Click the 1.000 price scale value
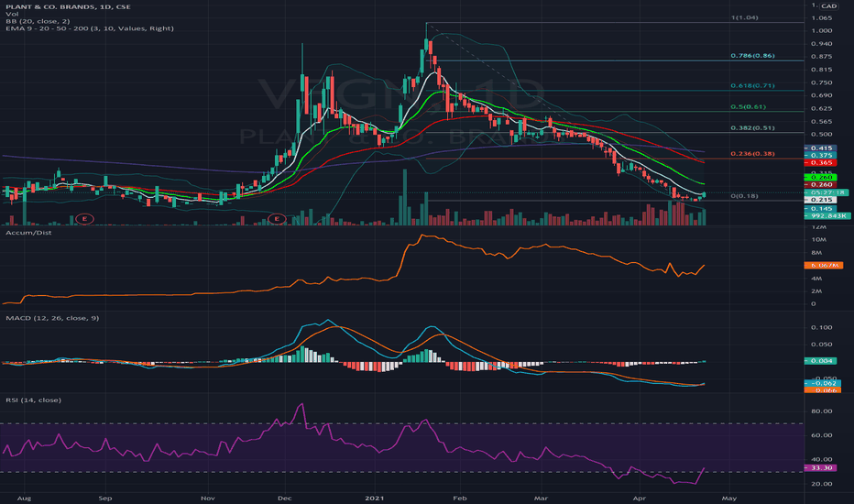This screenshot has height=504, width=854. point(821,30)
